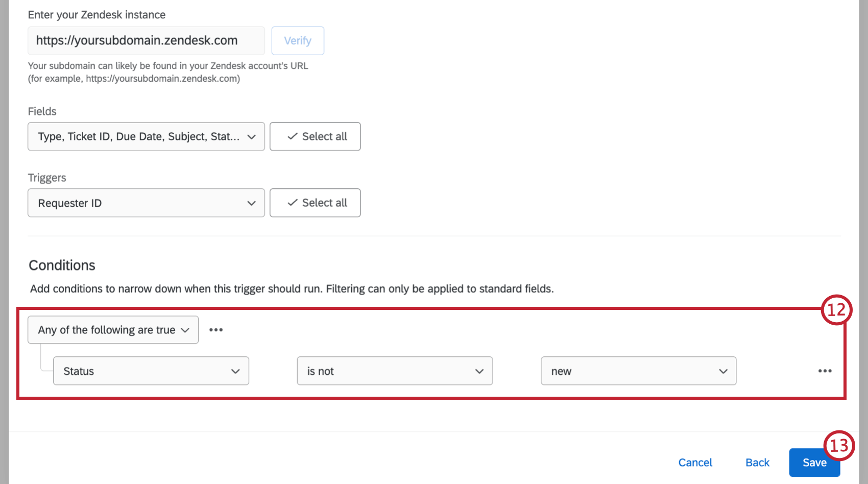Open options menu for Status condition row

click(x=825, y=371)
